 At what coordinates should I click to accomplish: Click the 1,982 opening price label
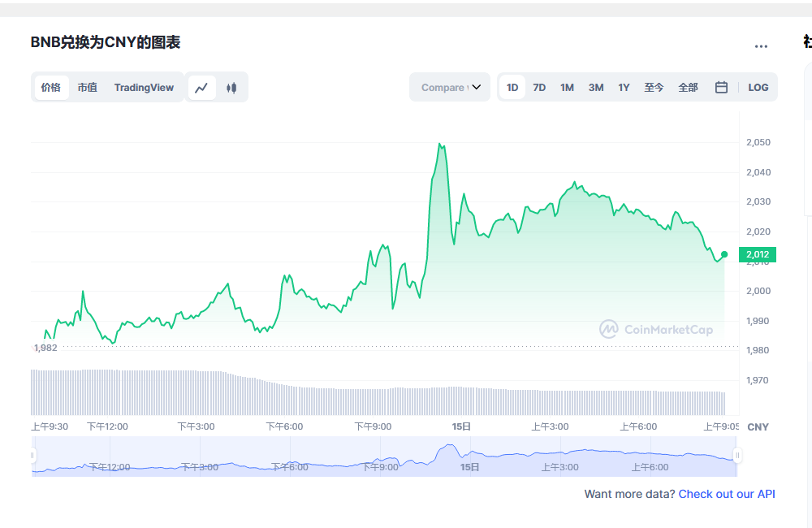[x=45, y=348]
